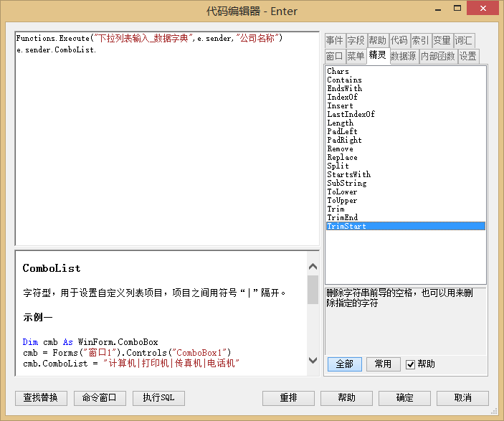Viewport: 504px width, 421px height.
Task: Pick IndexOf in the list
Action: [x=406, y=97]
